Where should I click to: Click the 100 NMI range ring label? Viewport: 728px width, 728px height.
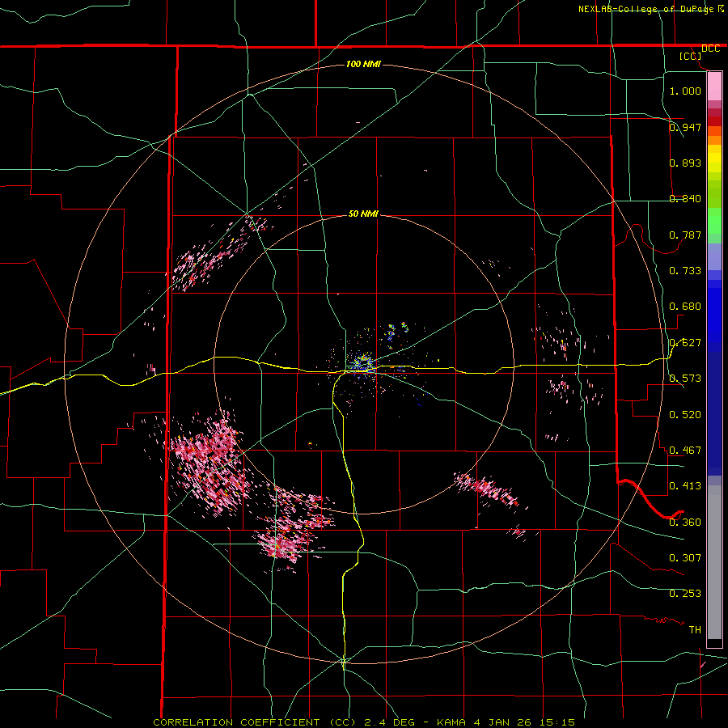pos(363,64)
